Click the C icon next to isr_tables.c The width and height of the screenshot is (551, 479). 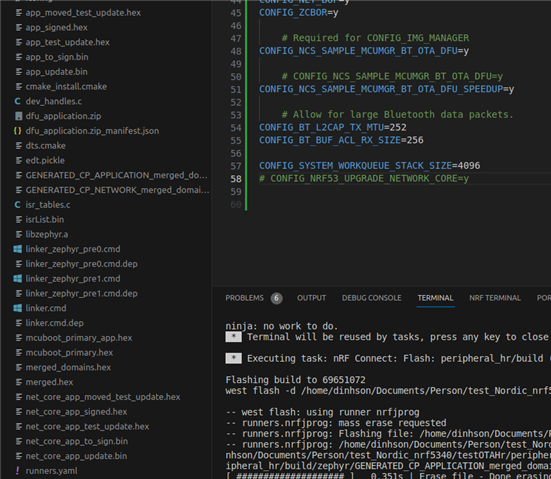(17, 205)
